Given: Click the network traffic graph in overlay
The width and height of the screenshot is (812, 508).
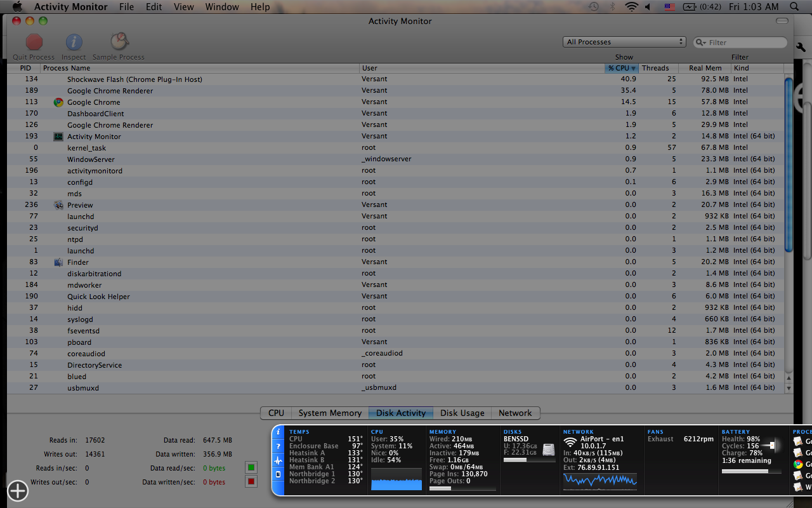Looking at the screenshot, I should 600,481.
